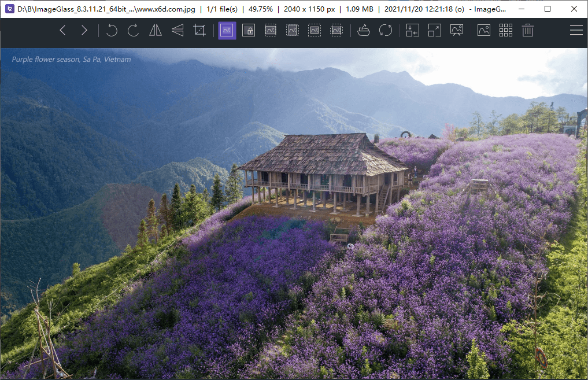Open the ImageGlass window menu from the title bar
Viewport: 588px width, 380px height.
[x=9, y=9]
